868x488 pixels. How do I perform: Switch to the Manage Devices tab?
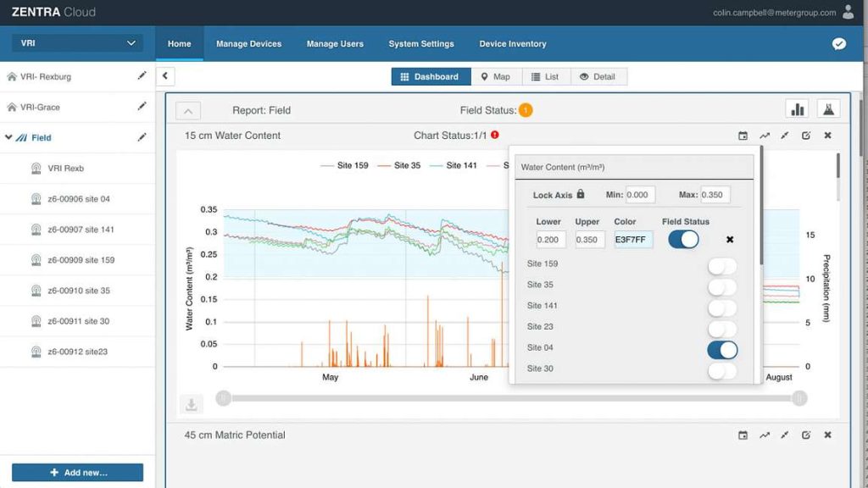pyautogui.click(x=248, y=44)
